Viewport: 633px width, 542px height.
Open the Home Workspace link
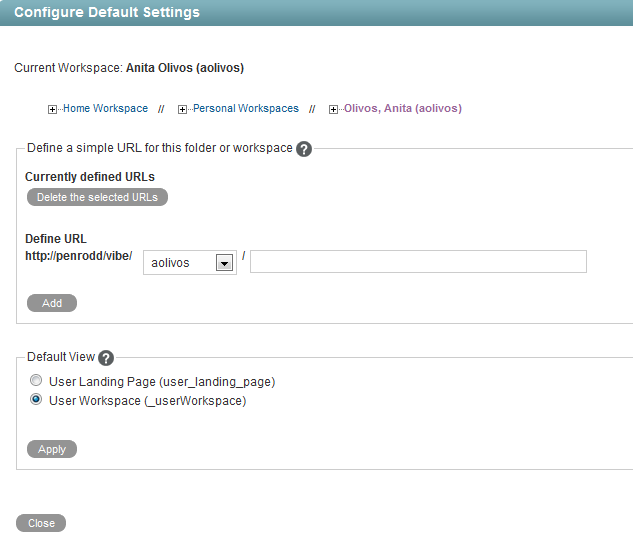click(105, 108)
